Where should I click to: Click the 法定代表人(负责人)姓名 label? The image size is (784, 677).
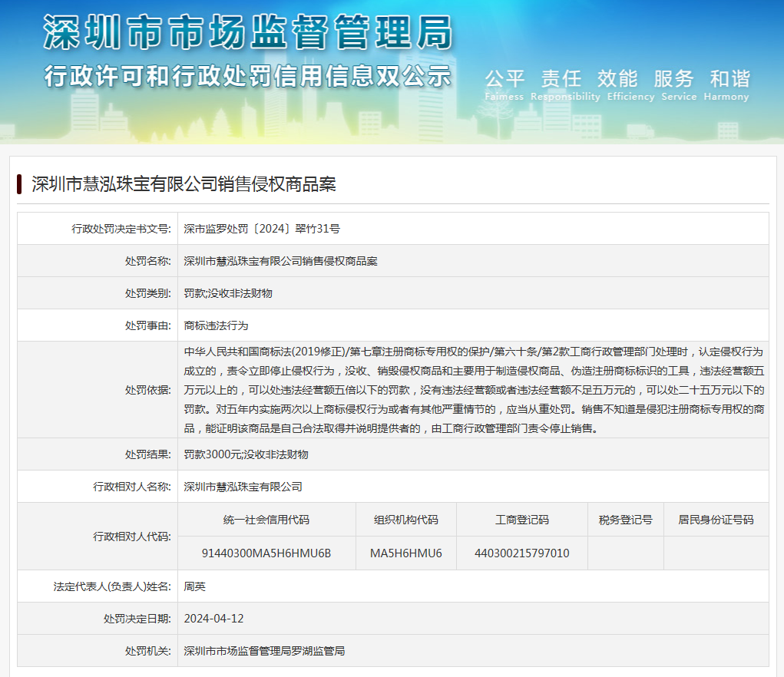click(x=113, y=586)
